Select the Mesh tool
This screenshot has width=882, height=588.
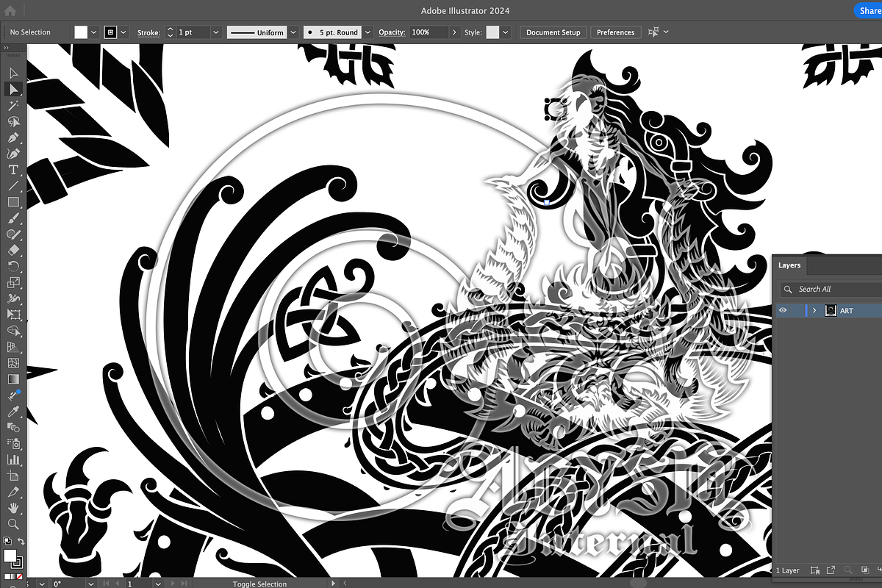[x=13, y=363]
